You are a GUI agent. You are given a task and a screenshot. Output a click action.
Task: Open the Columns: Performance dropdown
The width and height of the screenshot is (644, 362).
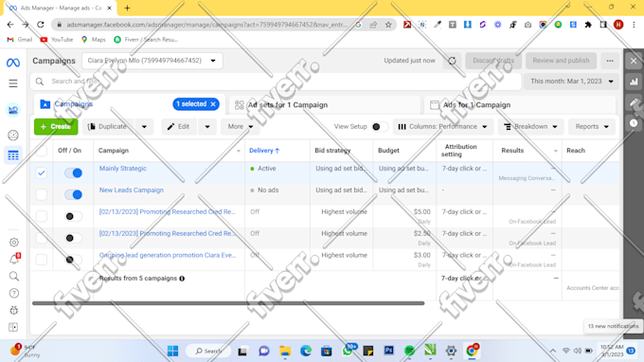[443, 127]
